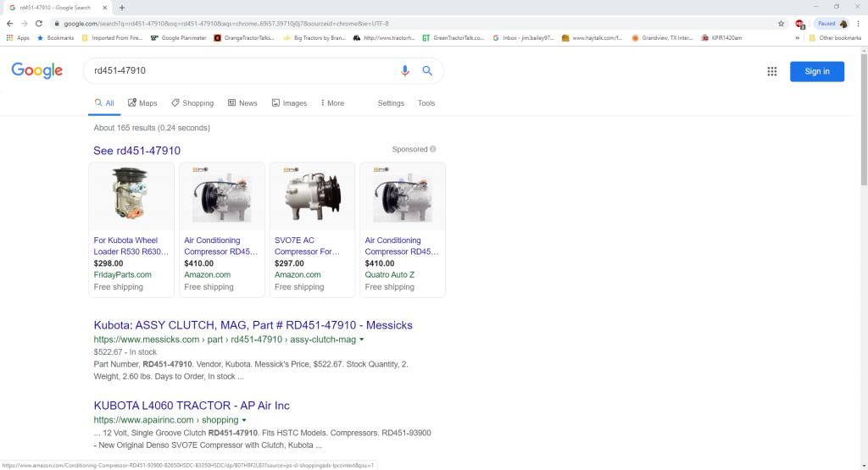
Task: Open haytalk.com bookmark
Action: [x=592, y=38]
